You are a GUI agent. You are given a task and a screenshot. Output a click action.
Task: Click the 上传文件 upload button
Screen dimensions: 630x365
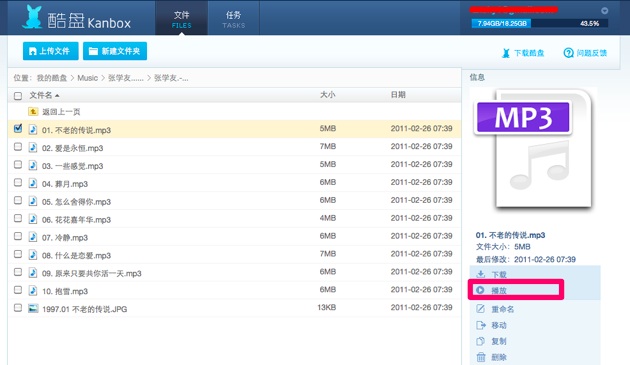tap(51, 51)
